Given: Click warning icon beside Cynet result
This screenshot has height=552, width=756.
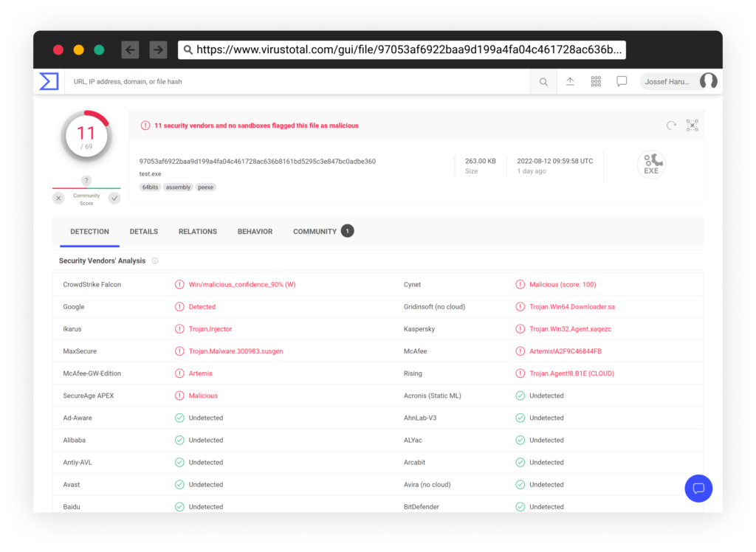Looking at the screenshot, I should (520, 284).
